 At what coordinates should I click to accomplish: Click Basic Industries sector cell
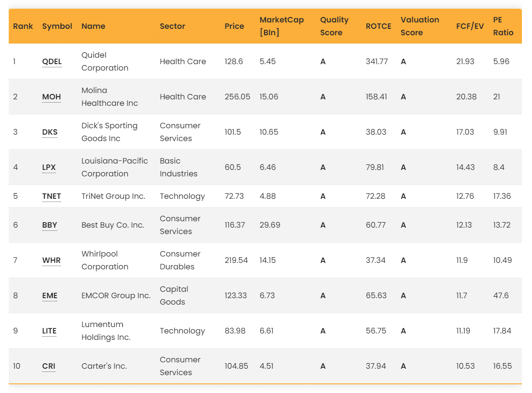click(178, 167)
